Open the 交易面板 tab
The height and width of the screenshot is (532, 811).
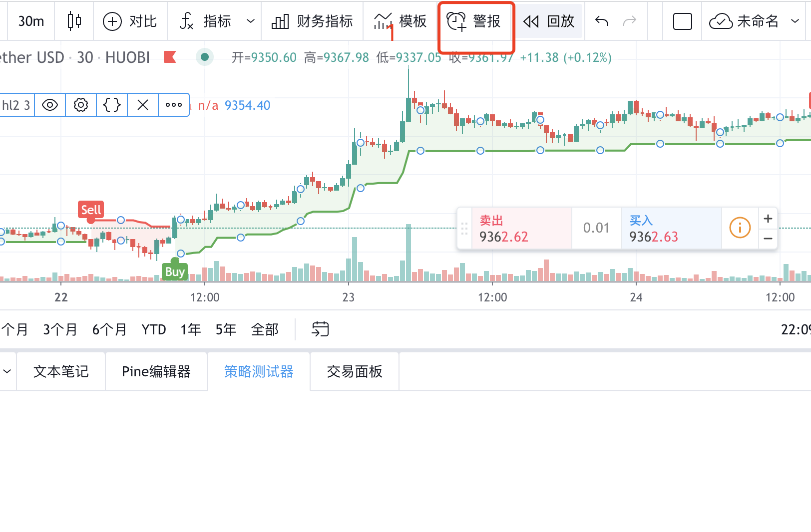[x=355, y=372]
